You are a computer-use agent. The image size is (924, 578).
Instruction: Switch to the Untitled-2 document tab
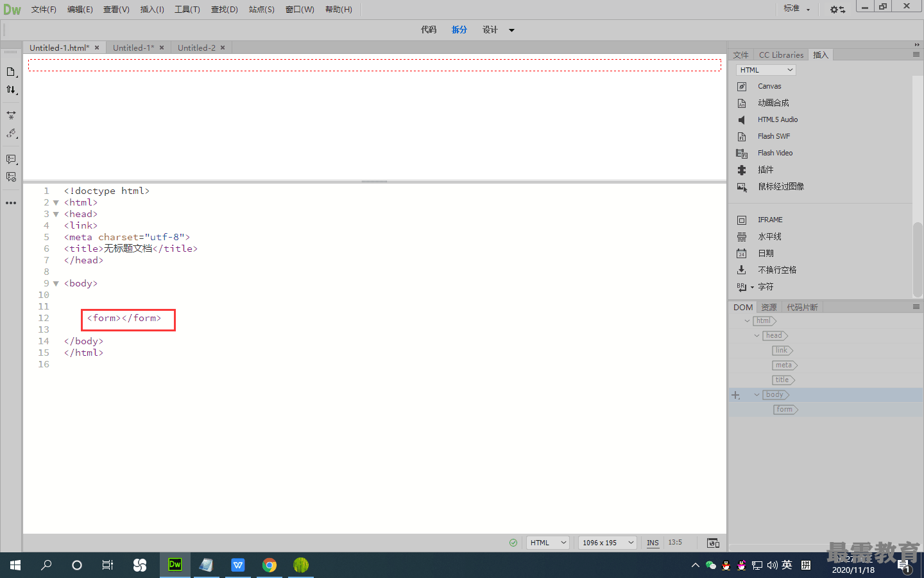pos(196,48)
